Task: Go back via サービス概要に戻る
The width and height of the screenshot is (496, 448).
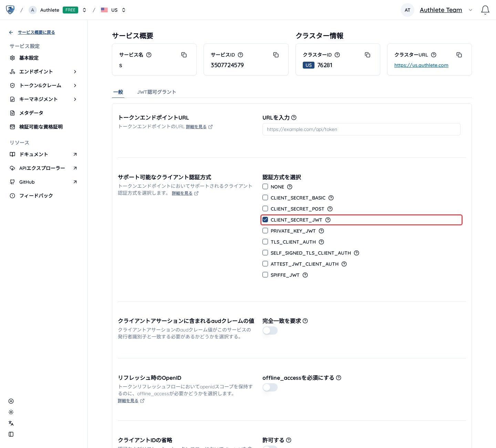Action: coord(36,32)
